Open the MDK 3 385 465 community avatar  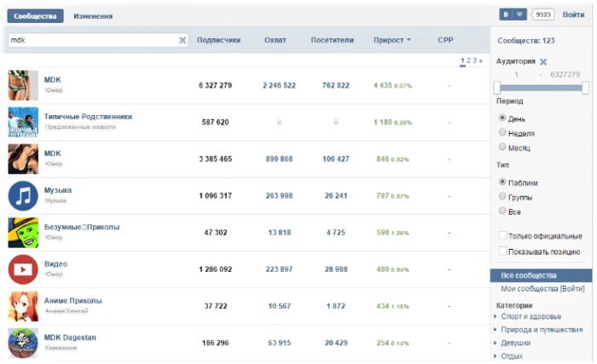[x=23, y=159]
